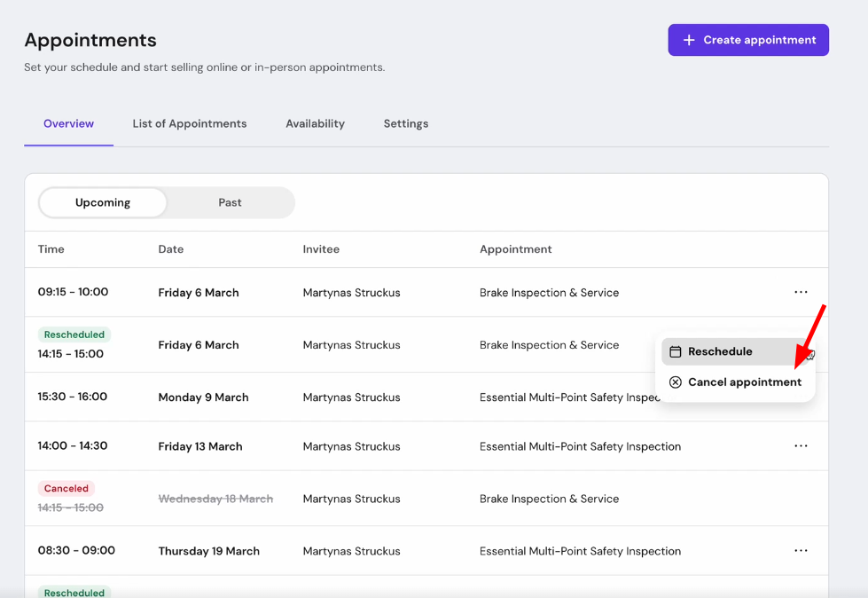Click the green Rescheduled status badge
This screenshot has height=598, width=868.
[x=74, y=335]
